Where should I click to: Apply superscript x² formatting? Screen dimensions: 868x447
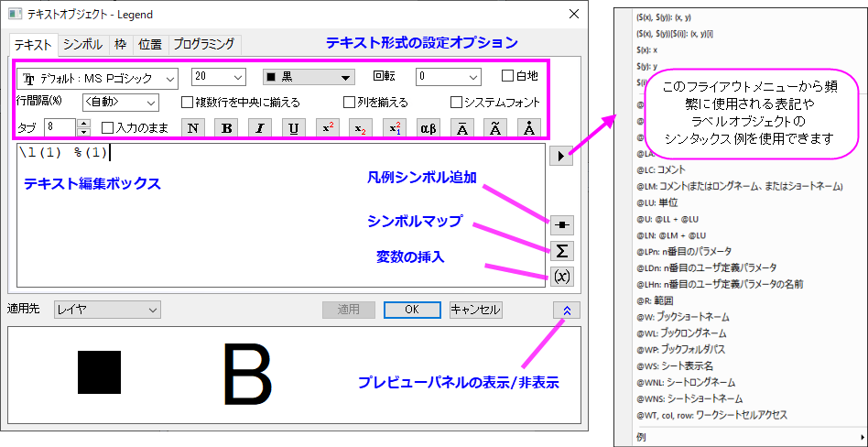[327, 128]
